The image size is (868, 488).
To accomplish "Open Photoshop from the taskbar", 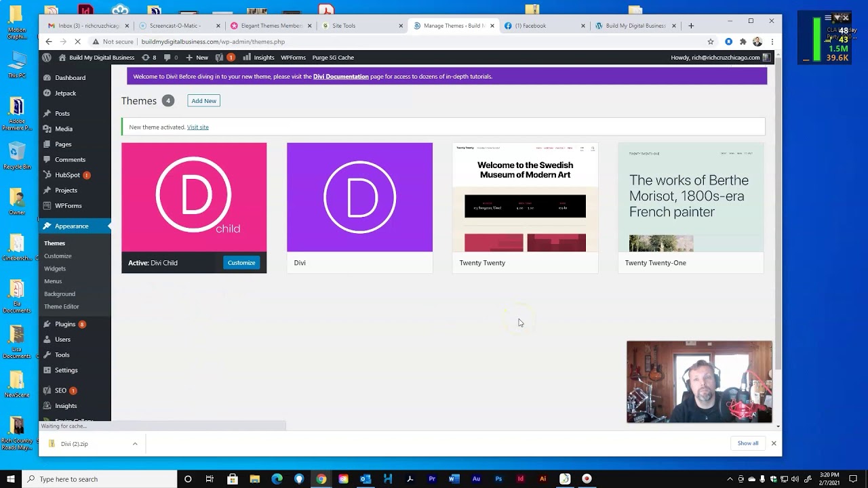I will (498, 479).
